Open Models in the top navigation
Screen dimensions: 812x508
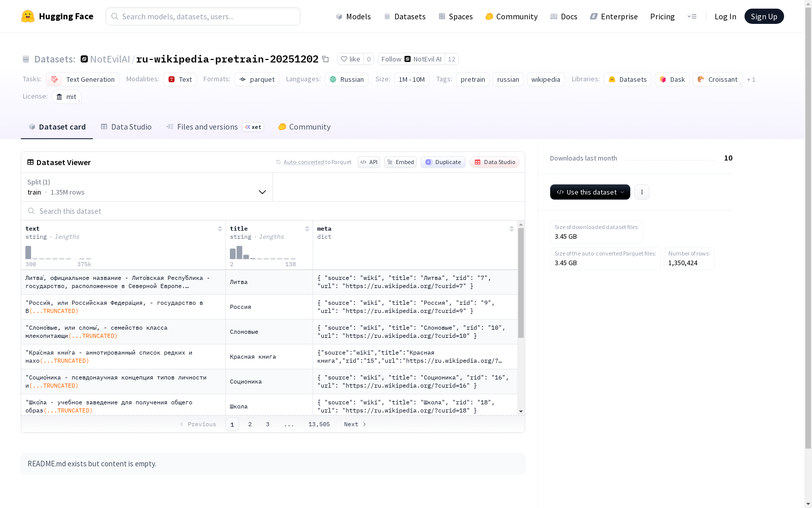click(353, 16)
